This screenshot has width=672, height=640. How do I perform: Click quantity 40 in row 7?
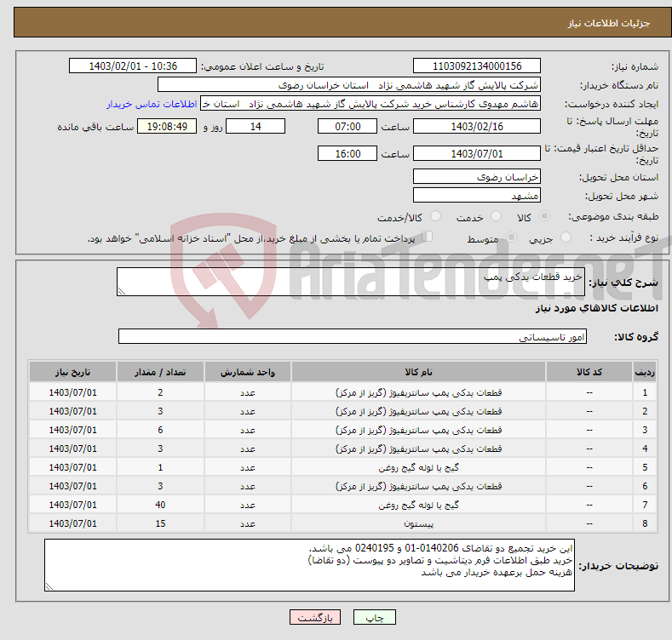pyautogui.click(x=160, y=505)
